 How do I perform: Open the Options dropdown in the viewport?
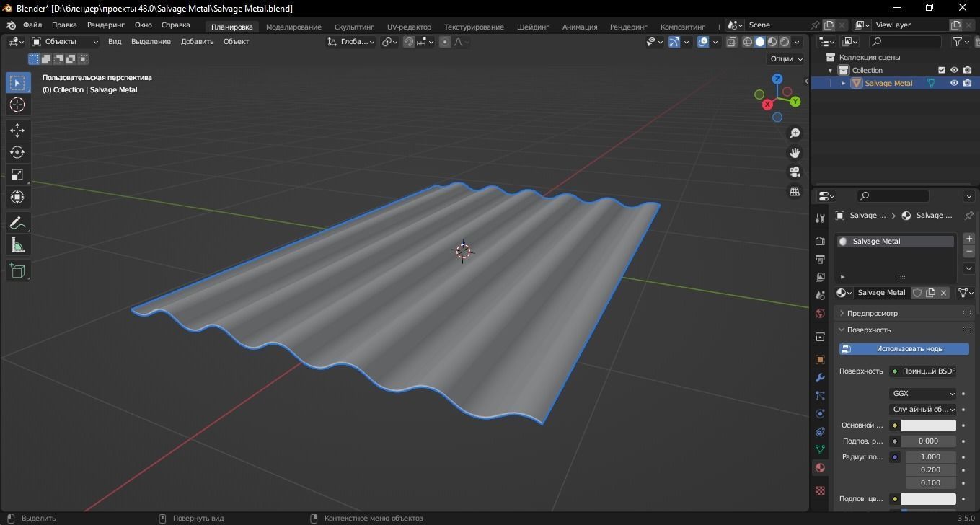click(786, 59)
